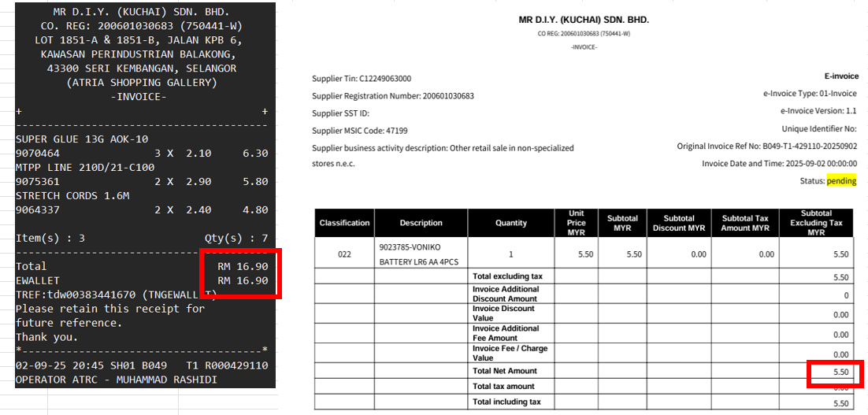
Task: Click the receipt's MR D.I.Y. (KUCHAI) SDN. BHD. header
Action: [x=141, y=12]
